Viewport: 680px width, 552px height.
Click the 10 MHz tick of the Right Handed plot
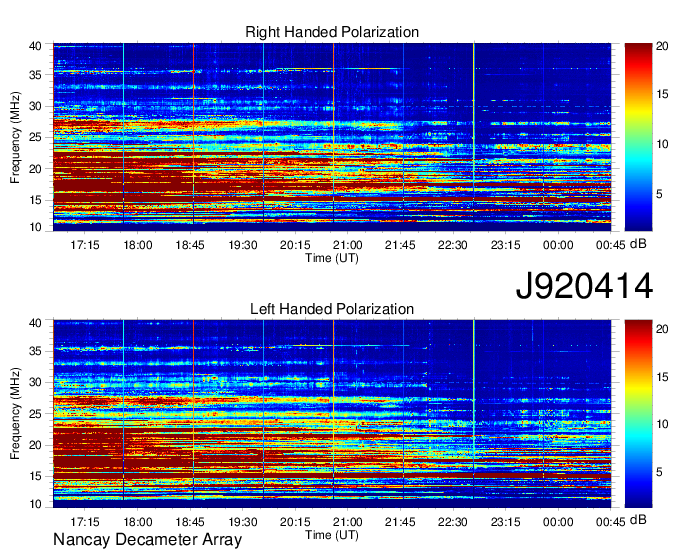(x=35, y=227)
